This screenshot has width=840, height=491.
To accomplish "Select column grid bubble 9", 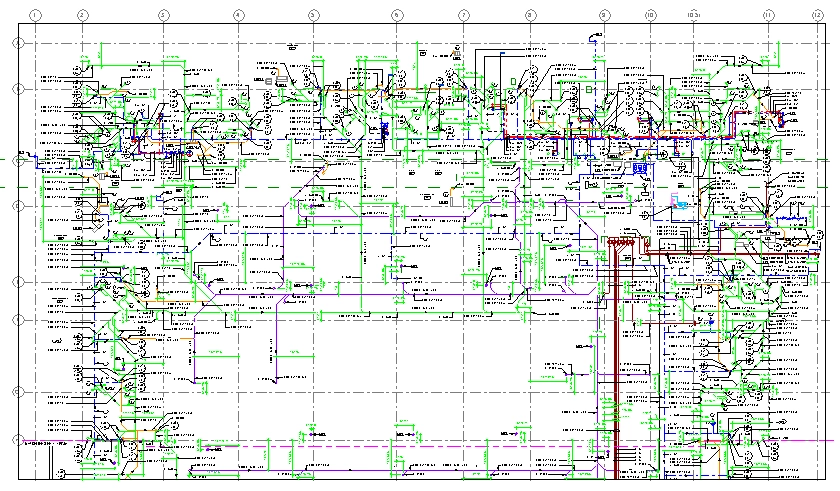I will [x=604, y=15].
